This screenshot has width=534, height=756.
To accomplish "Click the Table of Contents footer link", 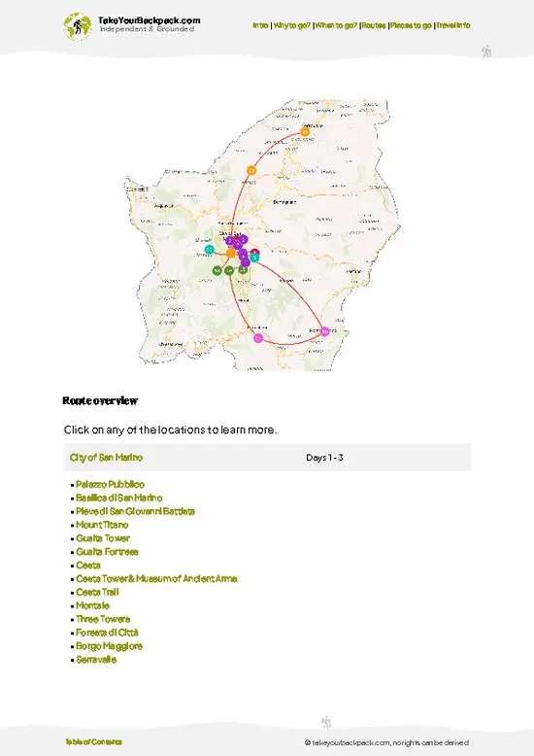I will [x=93, y=742].
